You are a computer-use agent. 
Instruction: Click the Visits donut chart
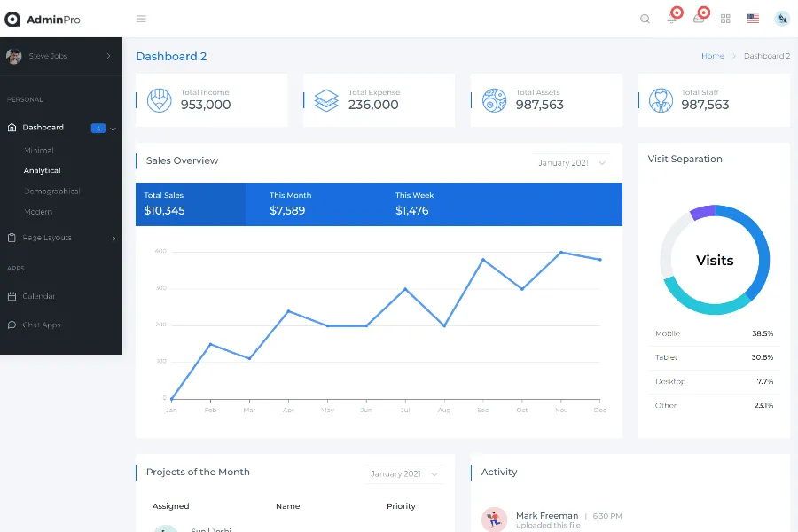(x=715, y=260)
